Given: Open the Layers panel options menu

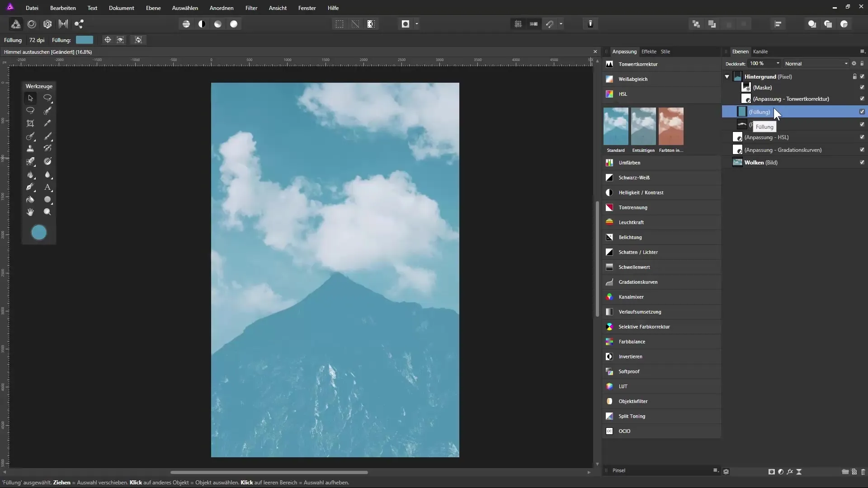Looking at the screenshot, I should (x=862, y=52).
